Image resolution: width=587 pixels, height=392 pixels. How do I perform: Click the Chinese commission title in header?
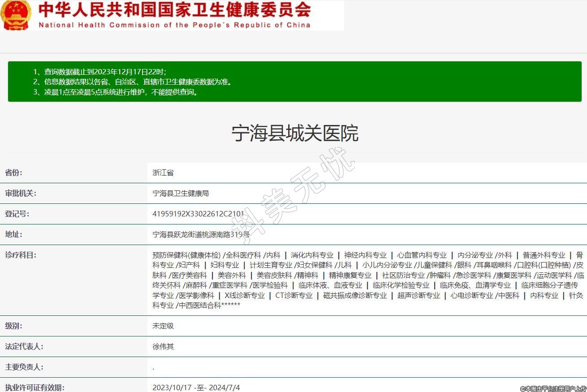(x=174, y=10)
